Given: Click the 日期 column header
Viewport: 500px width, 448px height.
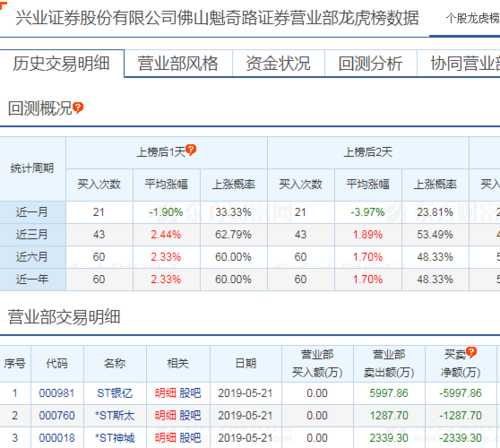Looking at the screenshot, I should pyautogui.click(x=246, y=363).
